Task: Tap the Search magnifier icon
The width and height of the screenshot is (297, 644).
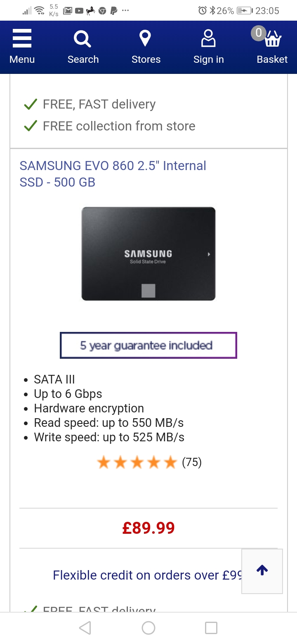Action: click(82, 40)
